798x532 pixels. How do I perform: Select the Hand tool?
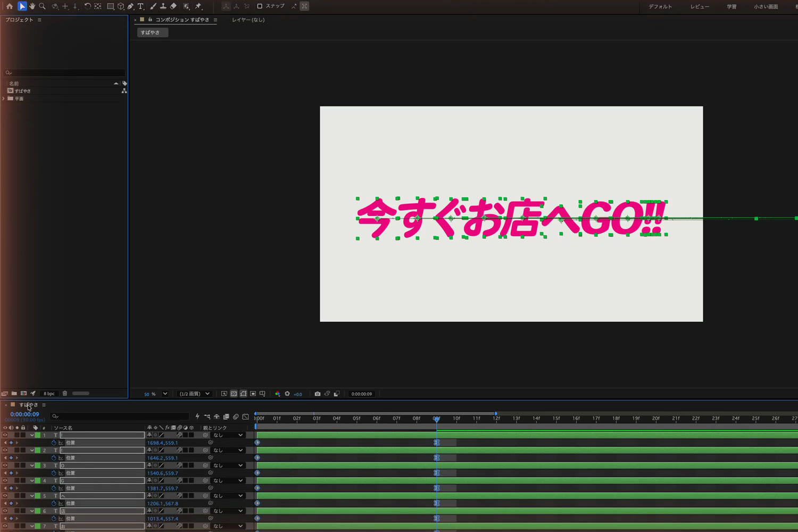32,6
